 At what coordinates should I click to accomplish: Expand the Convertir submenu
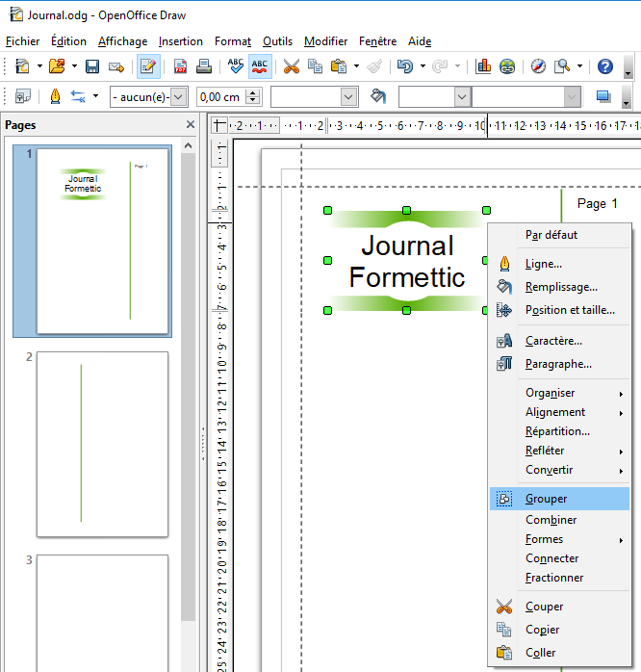coord(559,470)
